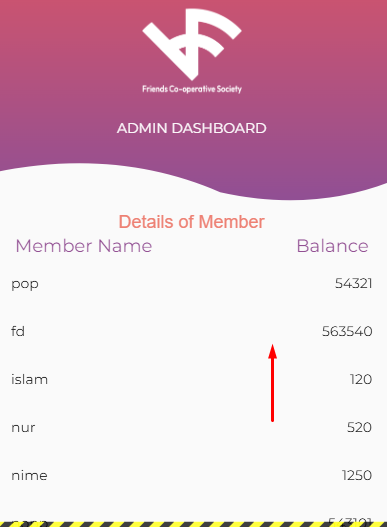Choose the member named nur

point(23,428)
